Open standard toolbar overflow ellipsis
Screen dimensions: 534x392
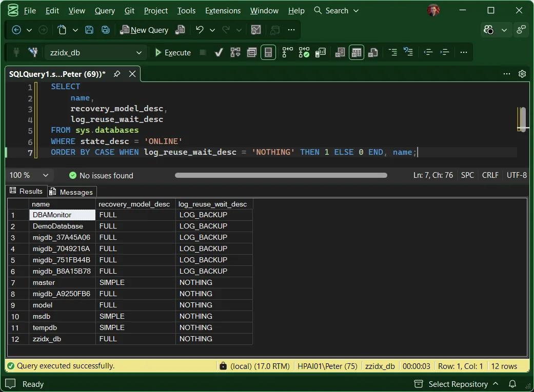tap(291, 30)
